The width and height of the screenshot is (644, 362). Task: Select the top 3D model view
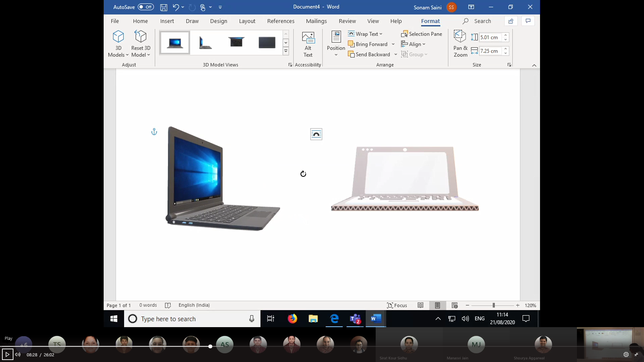[236, 43]
